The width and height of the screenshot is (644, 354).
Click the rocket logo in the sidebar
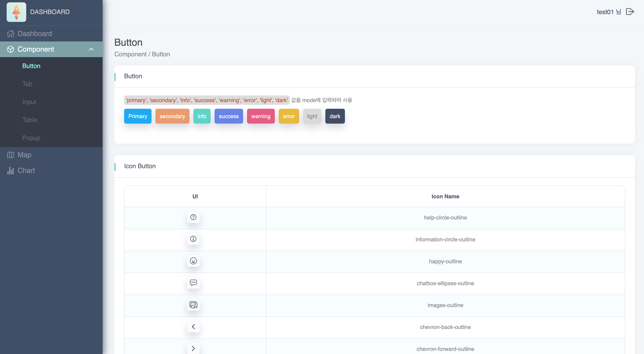click(x=16, y=12)
